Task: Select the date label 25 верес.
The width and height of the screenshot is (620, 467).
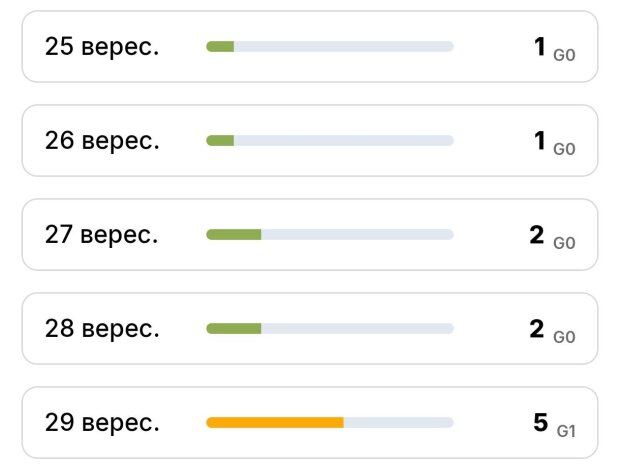Action: [102, 47]
